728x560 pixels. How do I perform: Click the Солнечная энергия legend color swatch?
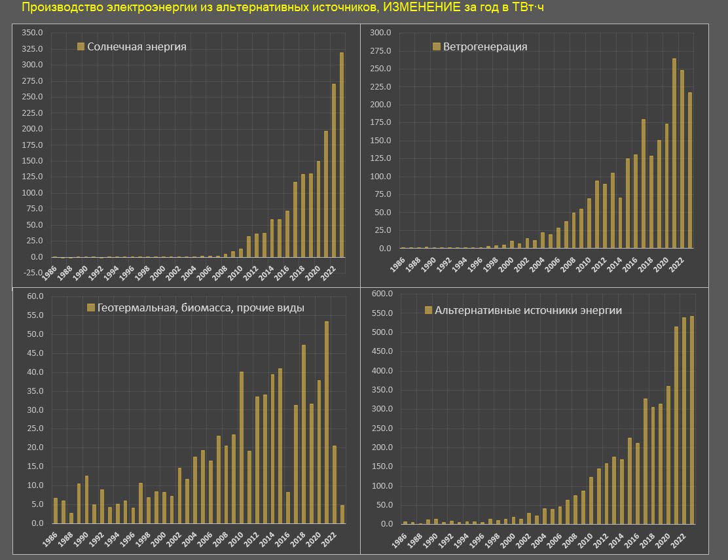tap(81, 46)
